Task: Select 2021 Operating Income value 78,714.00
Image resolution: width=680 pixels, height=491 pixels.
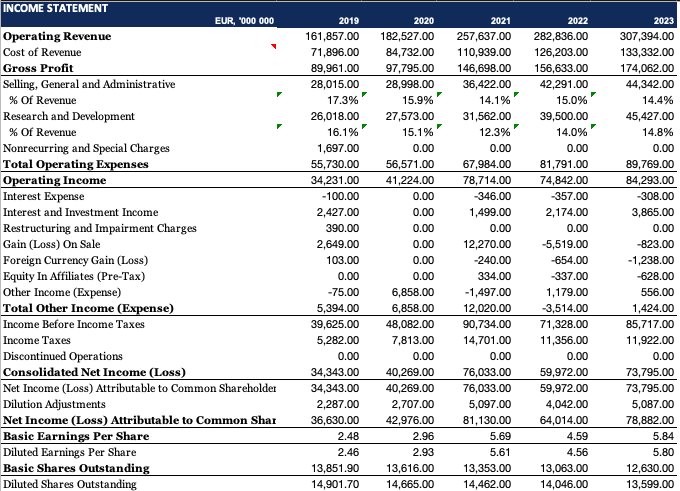Action: click(x=487, y=181)
